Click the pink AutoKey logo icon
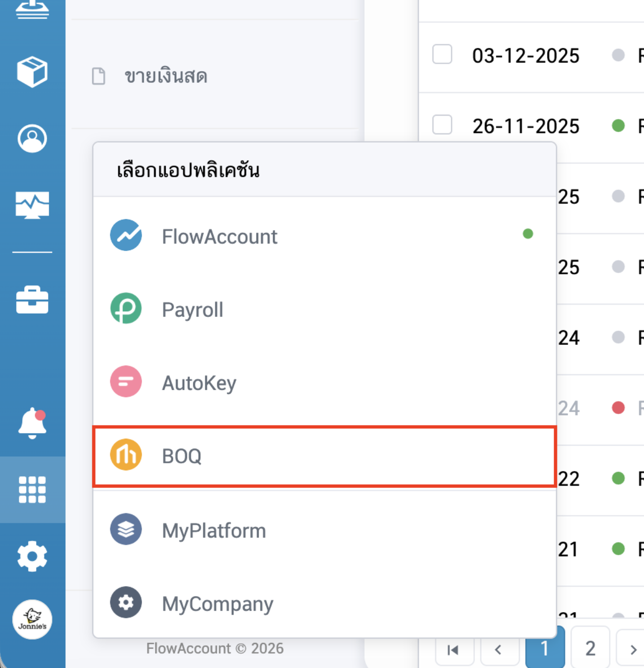644x668 pixels. coord(126,381)
